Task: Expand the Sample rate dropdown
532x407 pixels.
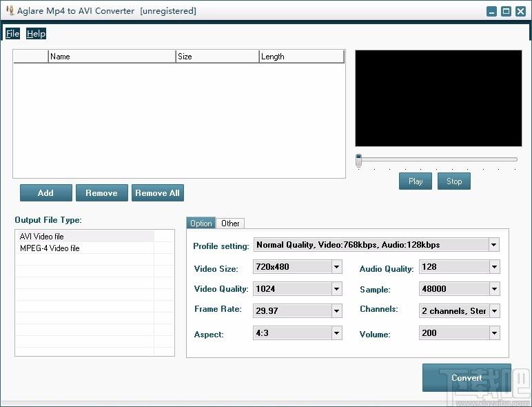Action: pos(494,289)
